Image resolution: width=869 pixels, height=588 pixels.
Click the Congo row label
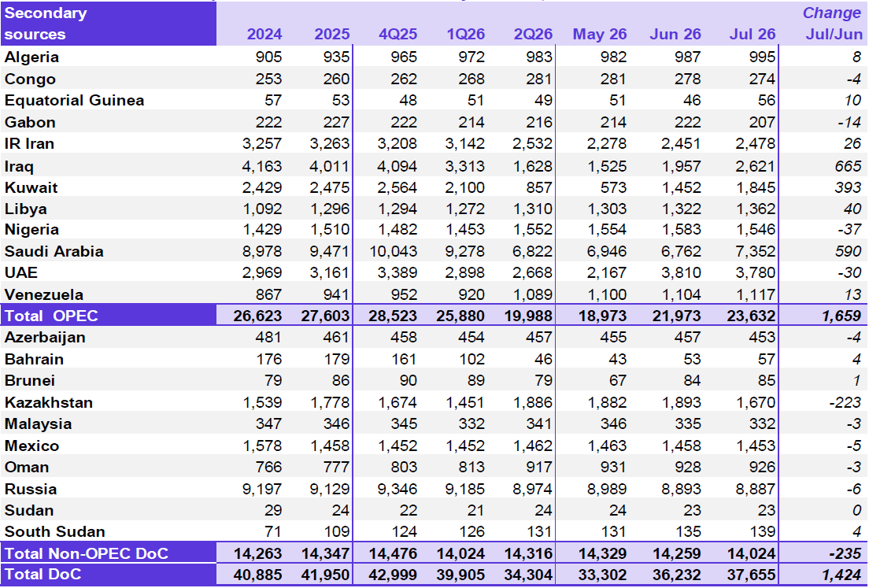(30, 80)
